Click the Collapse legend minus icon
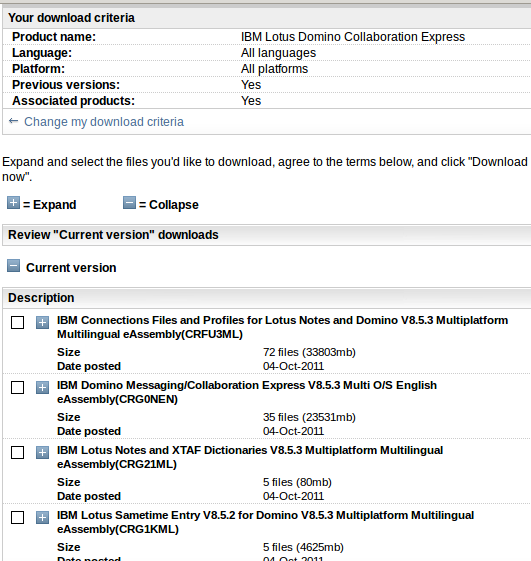The image size is (531, 561). pos(130,203)
